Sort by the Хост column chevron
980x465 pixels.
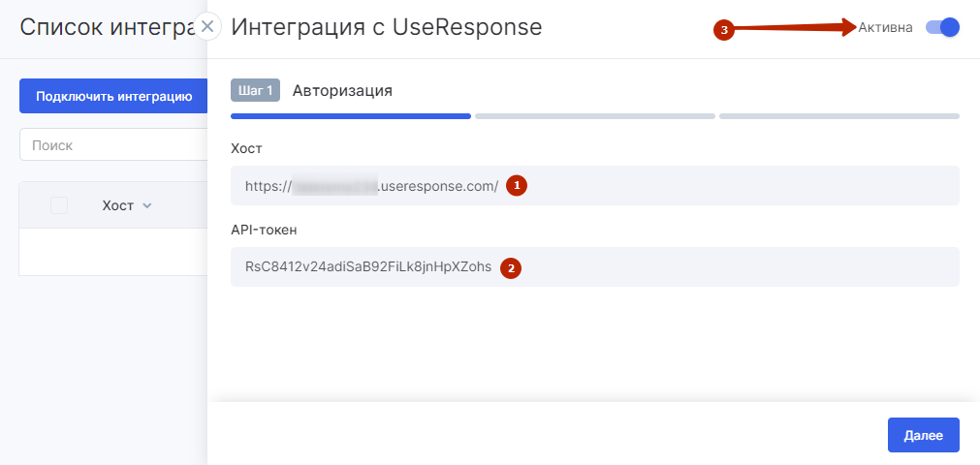tap(147, 205)
